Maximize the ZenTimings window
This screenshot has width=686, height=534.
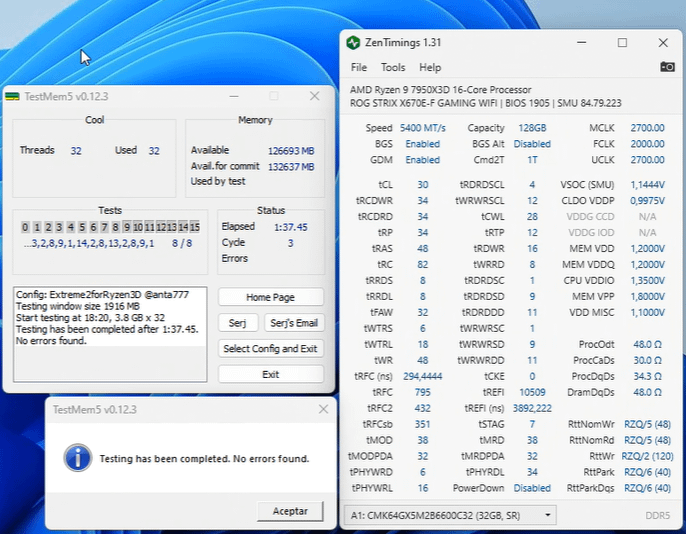click(x=622, y=42)
